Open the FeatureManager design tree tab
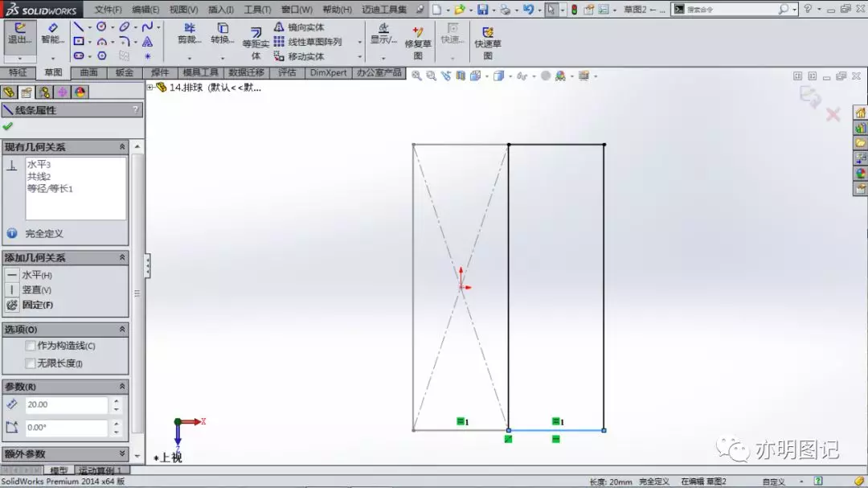 pos(9,92)
